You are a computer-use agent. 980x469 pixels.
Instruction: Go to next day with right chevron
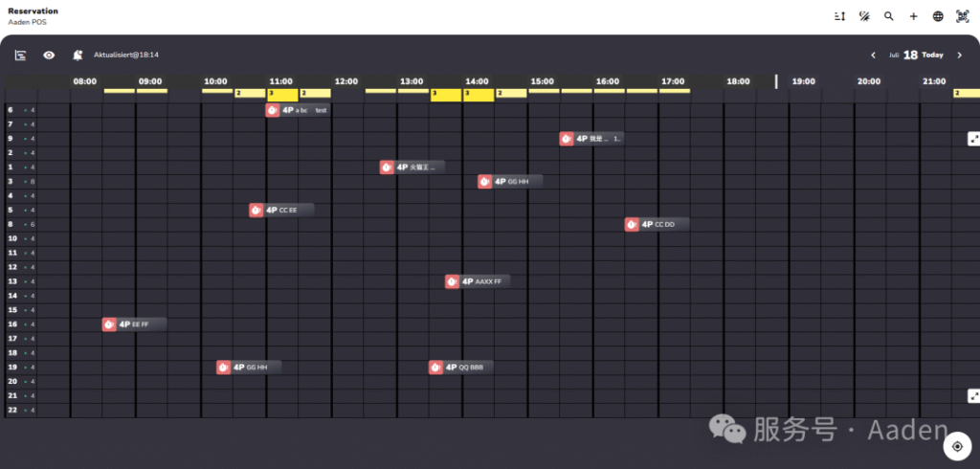pyautogui.click(x=959, y=56)
